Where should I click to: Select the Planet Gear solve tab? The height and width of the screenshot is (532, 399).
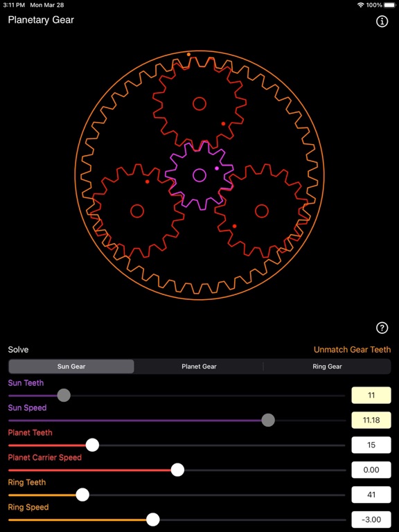tap(199, 366)
